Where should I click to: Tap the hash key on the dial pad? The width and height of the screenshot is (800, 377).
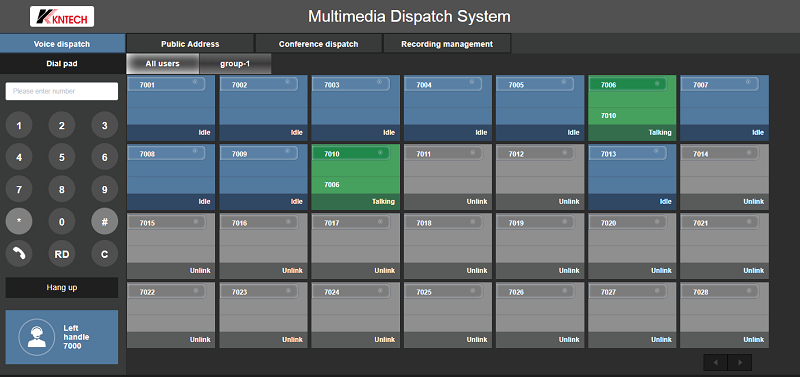pos(105,221)
